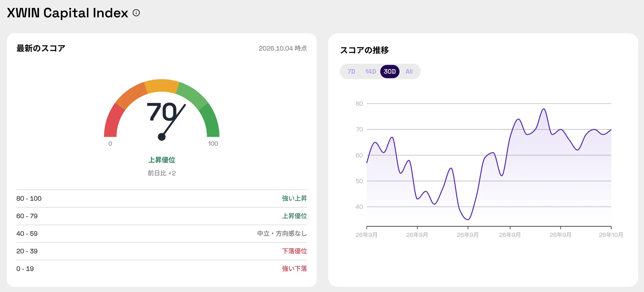
Task: Click the 26年10月 x-axis label
Action: [611, 235]
